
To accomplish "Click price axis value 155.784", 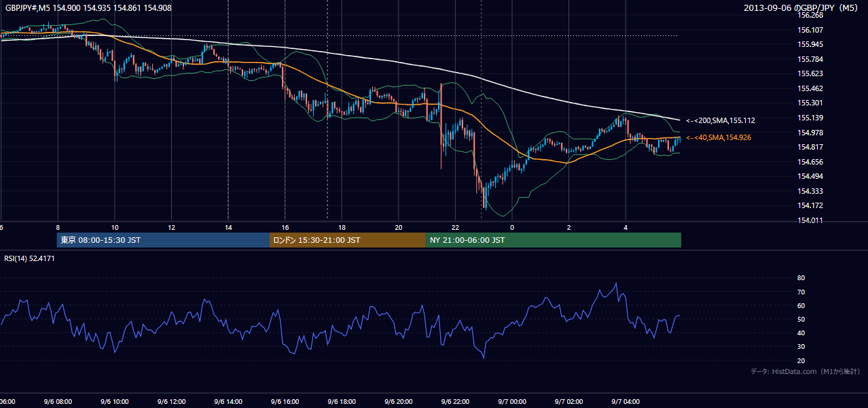I will [x=809, y=59].
